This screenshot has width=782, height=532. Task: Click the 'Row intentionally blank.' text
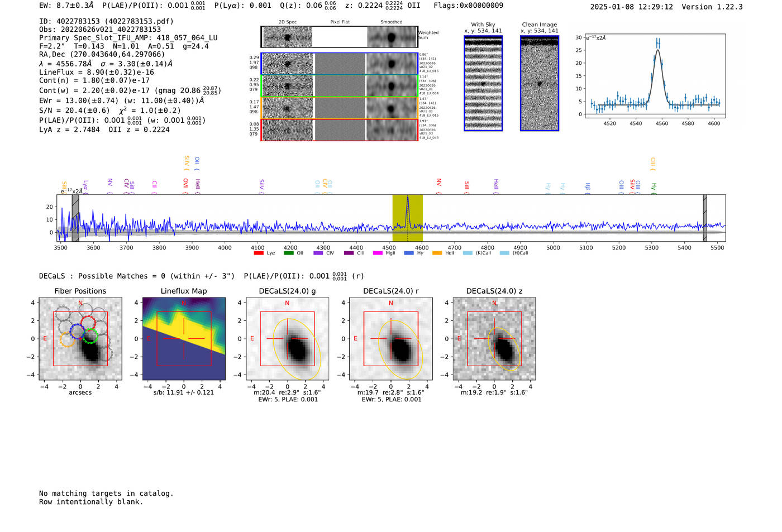[x=91, y=502]
